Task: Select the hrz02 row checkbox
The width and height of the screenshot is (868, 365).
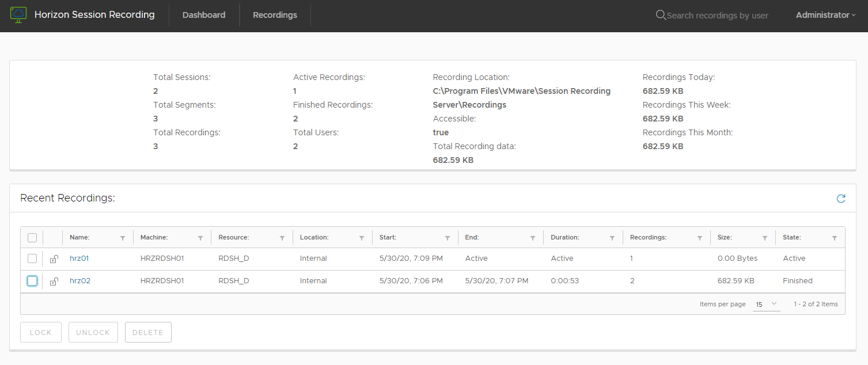Action: click(32, 281)
